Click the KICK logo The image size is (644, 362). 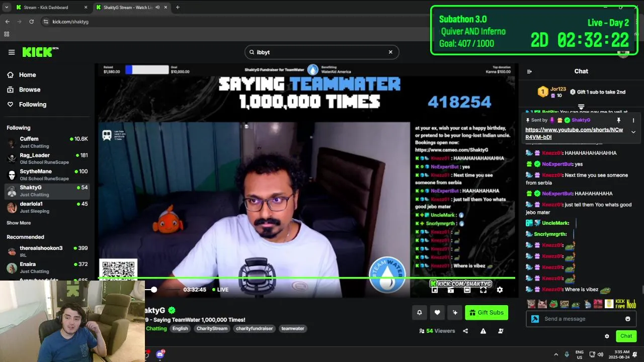[x=40, y=52]
